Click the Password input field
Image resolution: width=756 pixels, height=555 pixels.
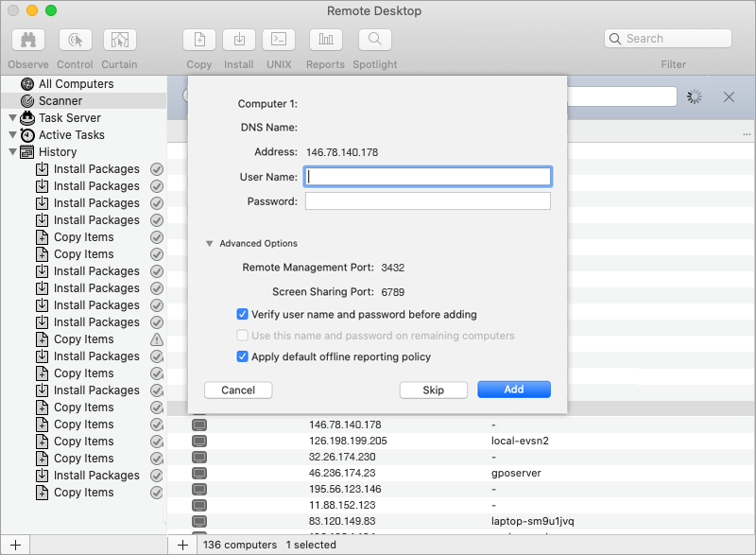[x=427, y=201]
